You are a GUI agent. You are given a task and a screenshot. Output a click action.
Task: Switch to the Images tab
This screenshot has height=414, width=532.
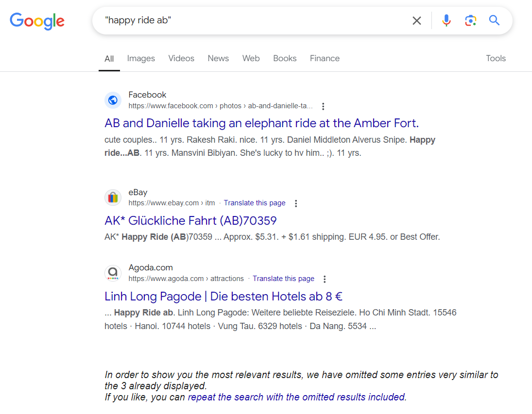[x=141, y=58]
